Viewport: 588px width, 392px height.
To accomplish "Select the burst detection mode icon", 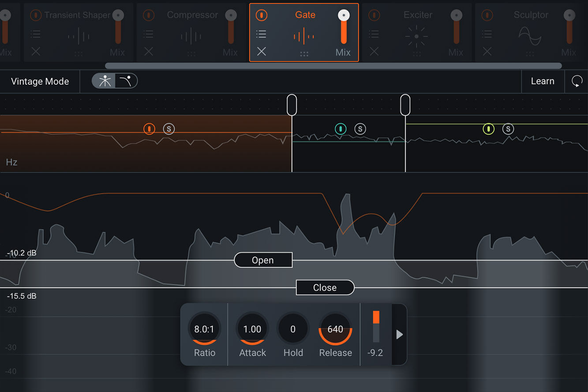I will (x=104, y=81).
